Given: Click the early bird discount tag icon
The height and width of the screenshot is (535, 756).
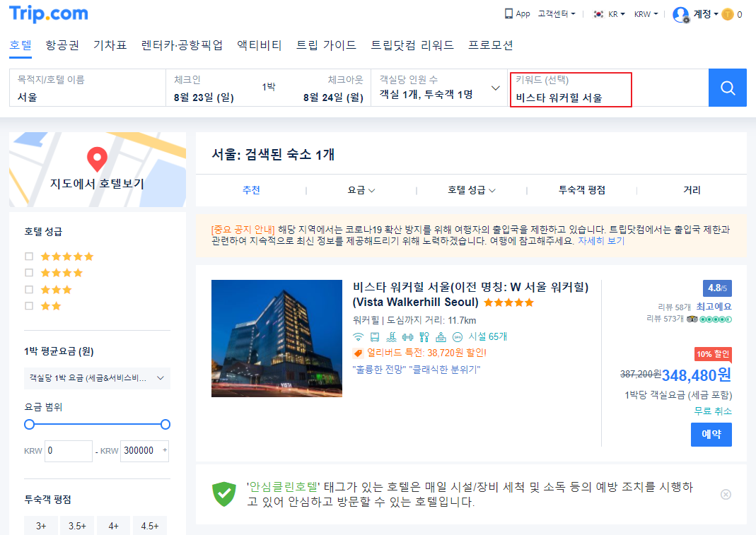Looking at the screenshot, I should [x=359, y=353].
